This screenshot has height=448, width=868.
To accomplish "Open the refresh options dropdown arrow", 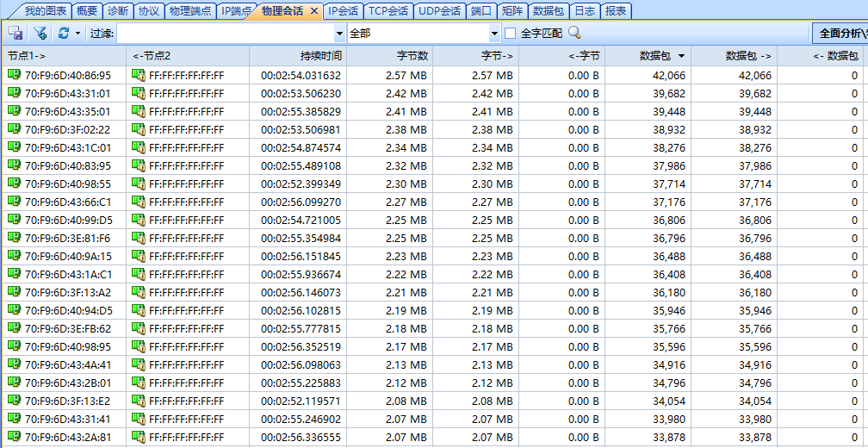I will coord(77,34).
